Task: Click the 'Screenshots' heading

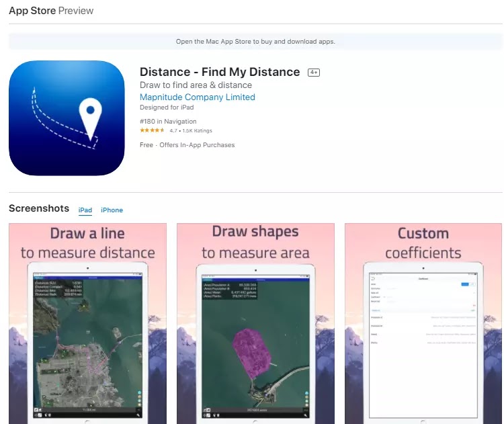Action: point(39,208)
